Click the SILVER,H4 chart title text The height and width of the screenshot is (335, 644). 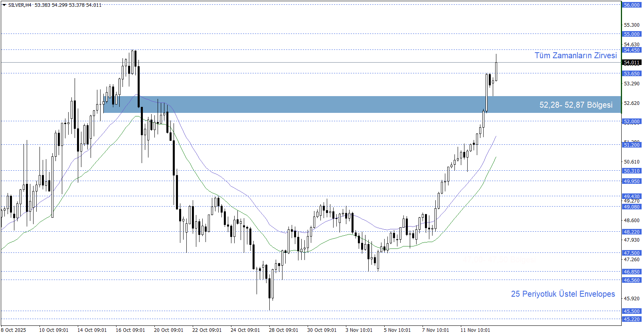[20, 5]
